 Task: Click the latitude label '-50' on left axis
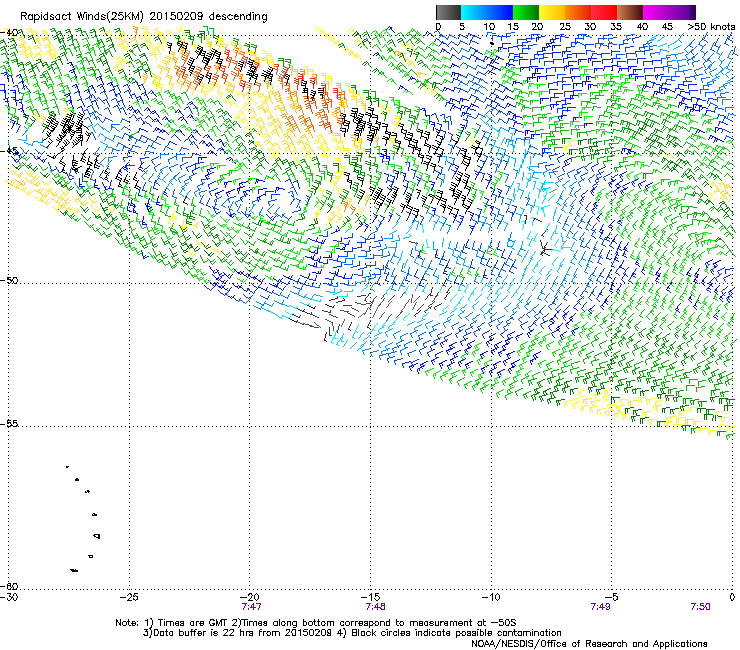(x=10, y=281)
